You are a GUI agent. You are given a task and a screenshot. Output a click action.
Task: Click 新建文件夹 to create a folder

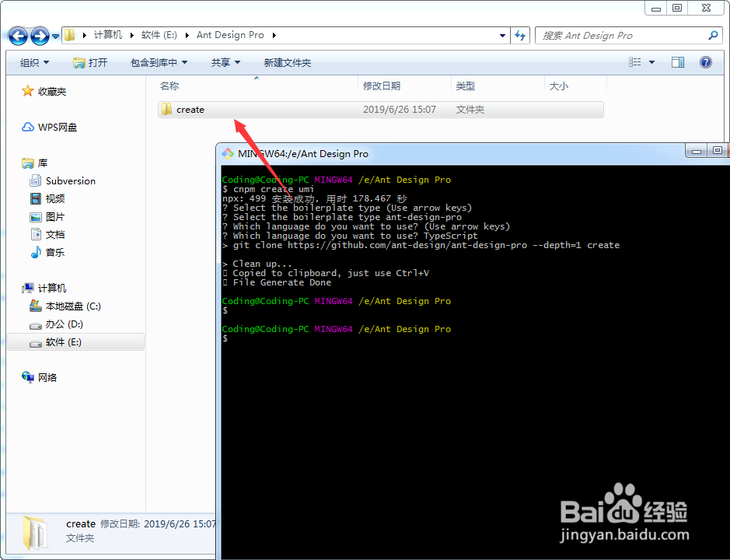[x=287, y=62]
